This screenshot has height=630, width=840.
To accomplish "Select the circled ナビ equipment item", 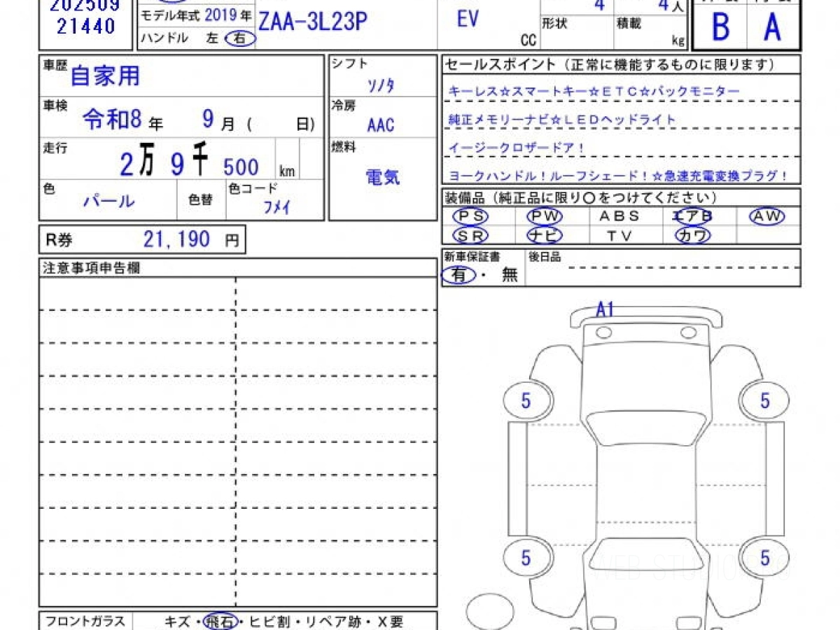I will pos(545,236).
